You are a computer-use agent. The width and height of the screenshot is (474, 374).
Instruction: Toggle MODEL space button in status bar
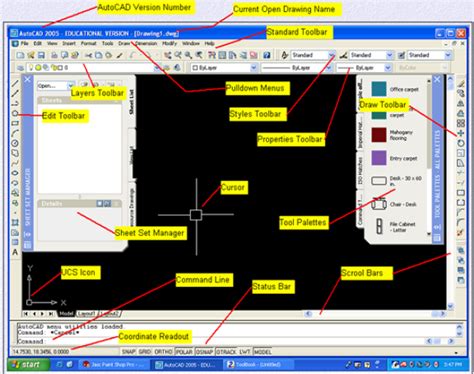pos(263,352)
